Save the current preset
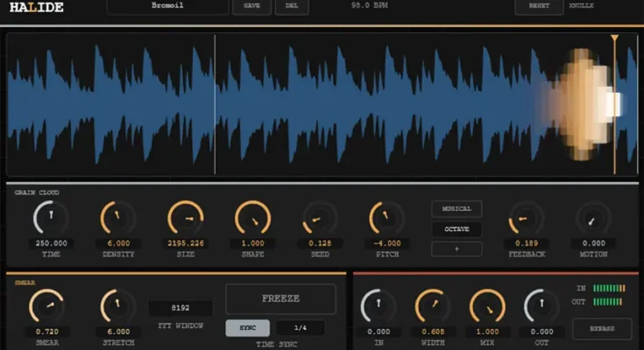Viewport: 644px width, 350px height. [x=251, y=6]
